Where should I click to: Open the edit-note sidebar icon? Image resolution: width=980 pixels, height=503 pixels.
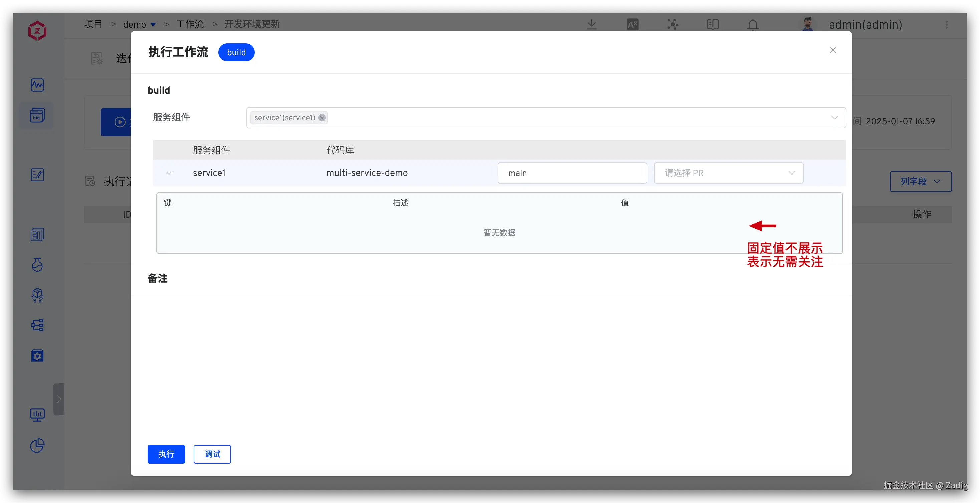[37, 175]
